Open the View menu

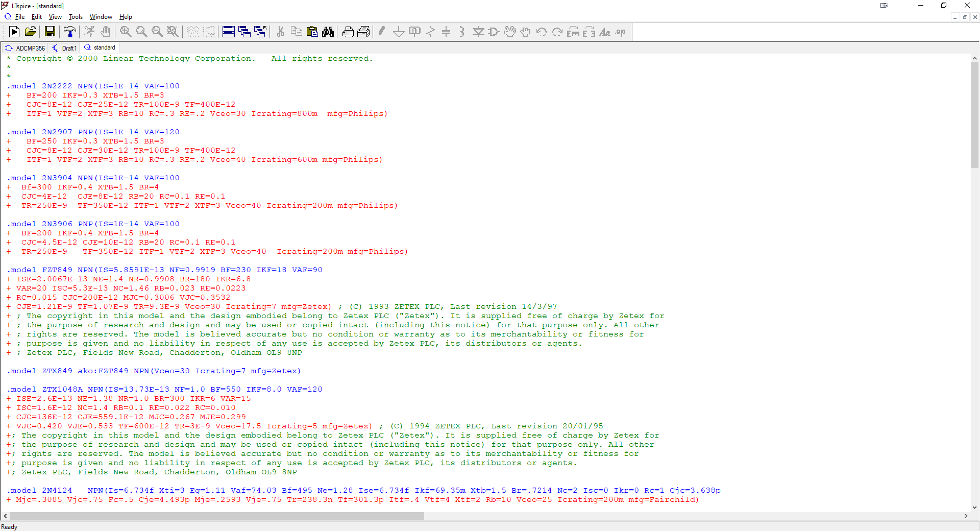point(55,17)
